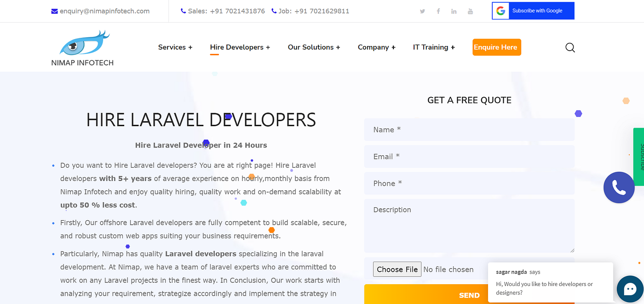Open the YouTube social icon
The height and width of the screenshot is (304, 644).
coord(470,12)
